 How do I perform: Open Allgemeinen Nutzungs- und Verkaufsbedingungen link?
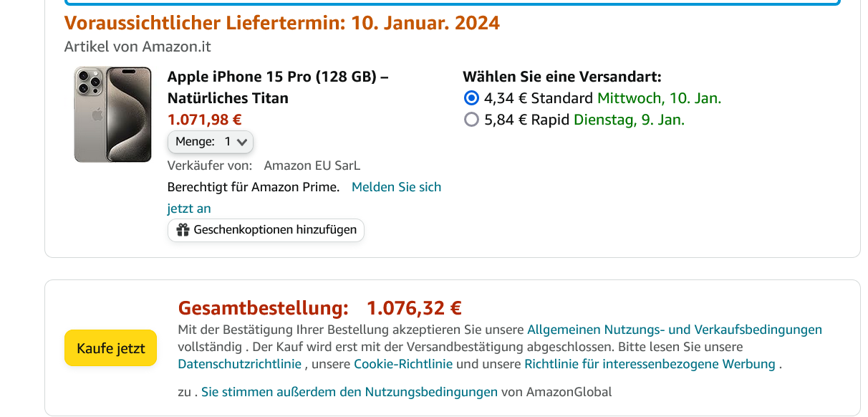click(x=675, y=330)
